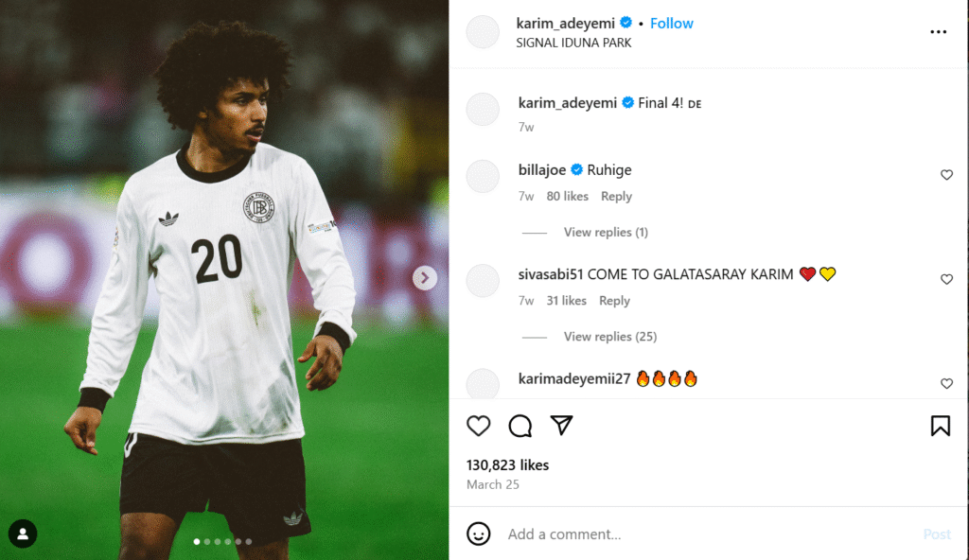
Task: Like sivasabi51's comment using its heart
Action: tap(946, 279)
